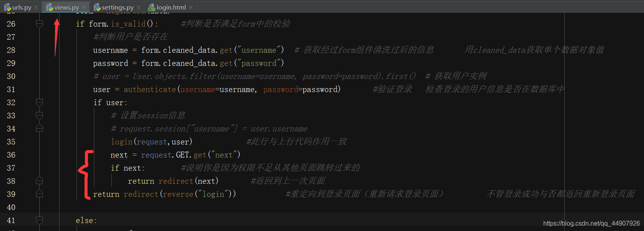
Task: Click the '#返回到上一次页面' comment
Action: (x=288, y=181)
